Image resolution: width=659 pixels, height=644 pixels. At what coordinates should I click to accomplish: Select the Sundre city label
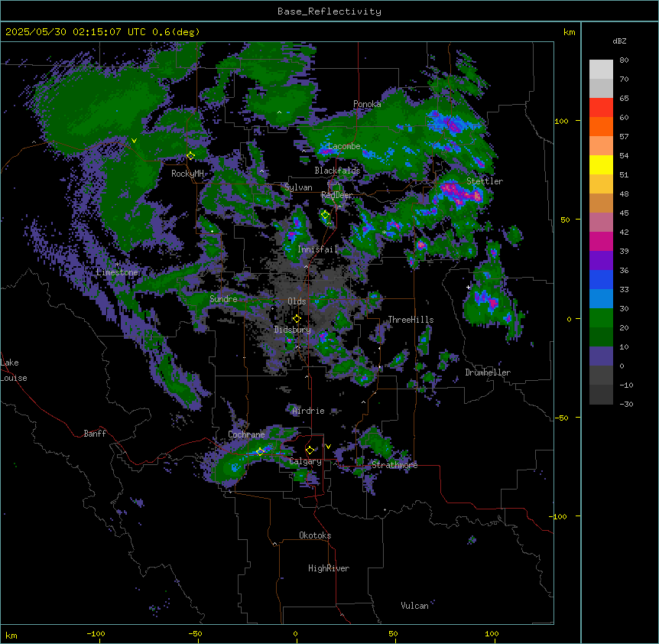(x=223, y=299)
